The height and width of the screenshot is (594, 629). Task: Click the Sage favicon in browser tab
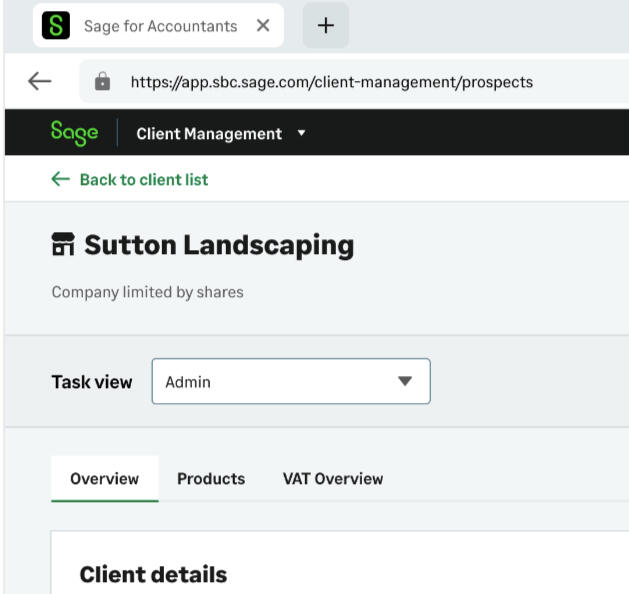(x=56, y=26)
